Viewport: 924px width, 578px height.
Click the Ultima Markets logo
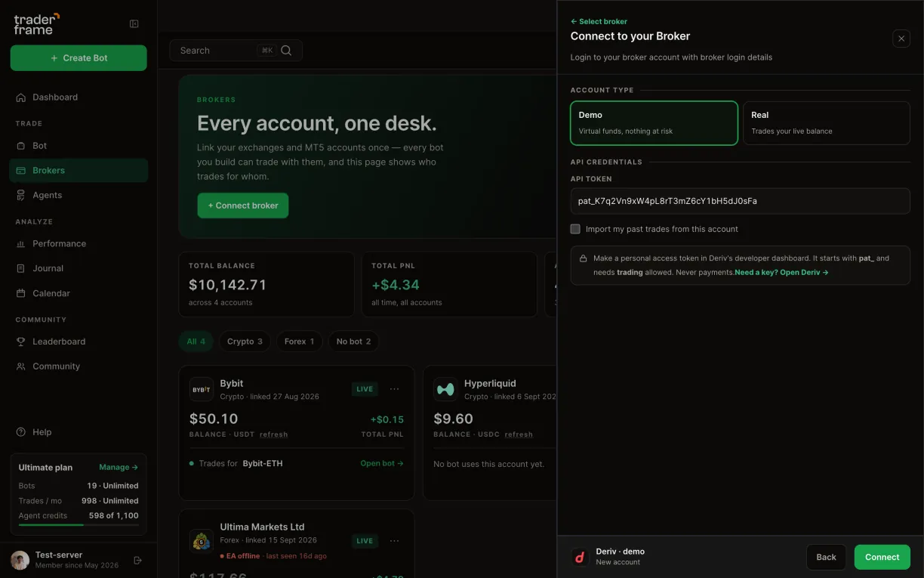click(x=201, y=541)
